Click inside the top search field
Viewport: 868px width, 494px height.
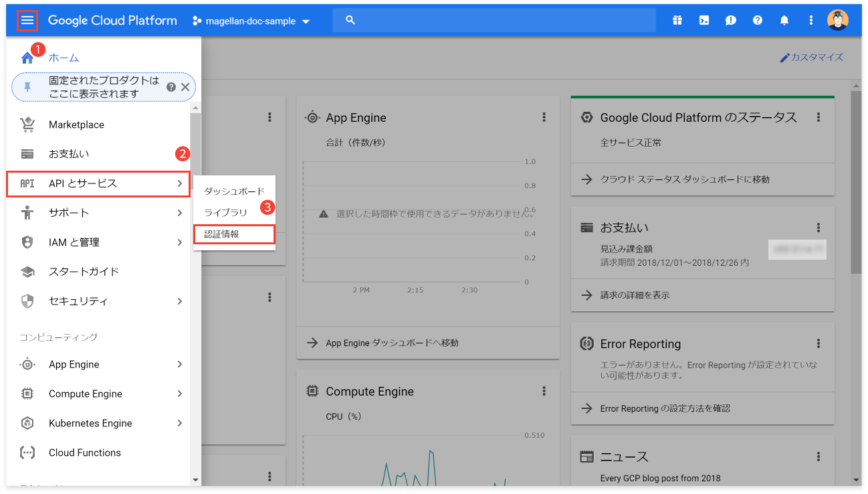494,20
